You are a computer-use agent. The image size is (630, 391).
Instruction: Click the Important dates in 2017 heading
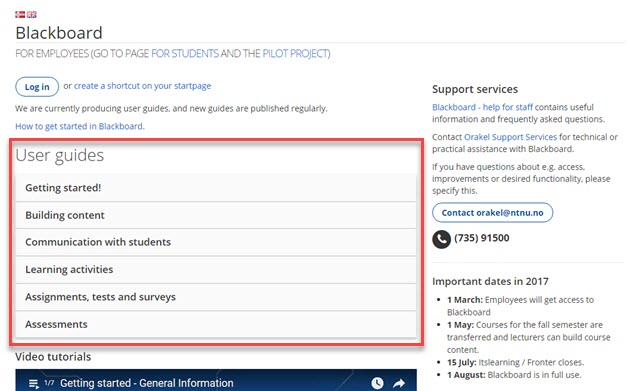pyautogui.click(x=490, y=281)
